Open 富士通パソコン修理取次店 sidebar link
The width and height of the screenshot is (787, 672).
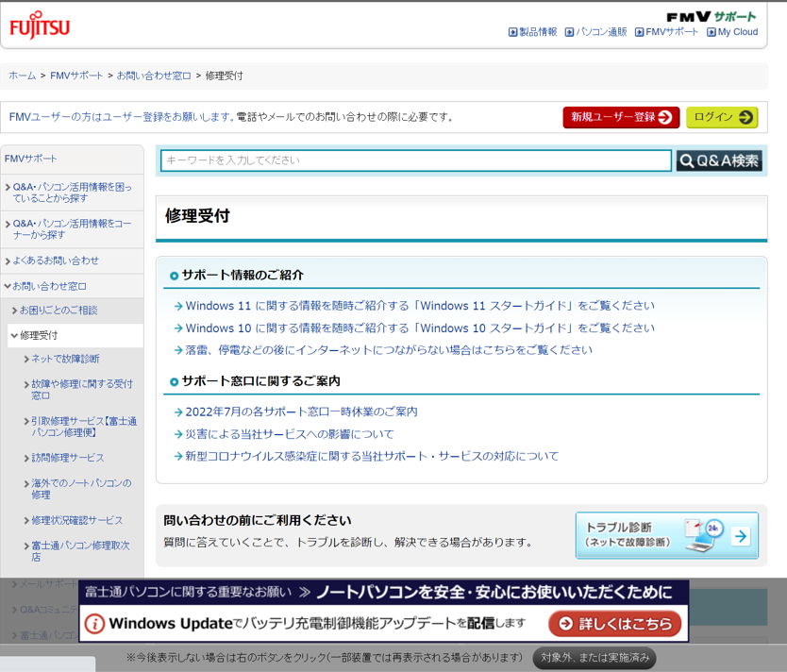pyautogui.click(x=80, y=551)
